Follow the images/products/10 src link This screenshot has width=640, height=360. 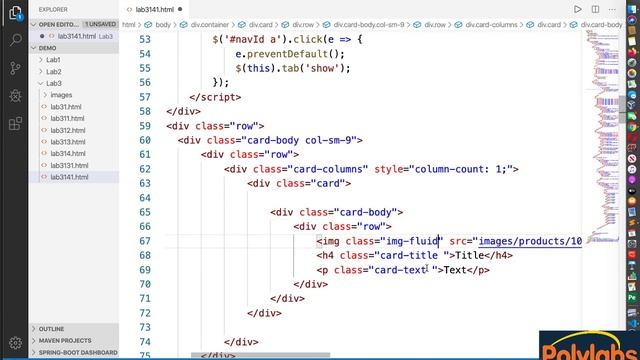click(x=530, y=241)
